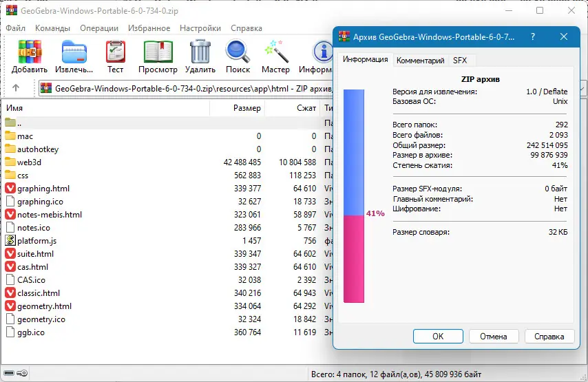Sort by the Размер column header
This screenshot has width=588, height=382.
click(238, 108)
